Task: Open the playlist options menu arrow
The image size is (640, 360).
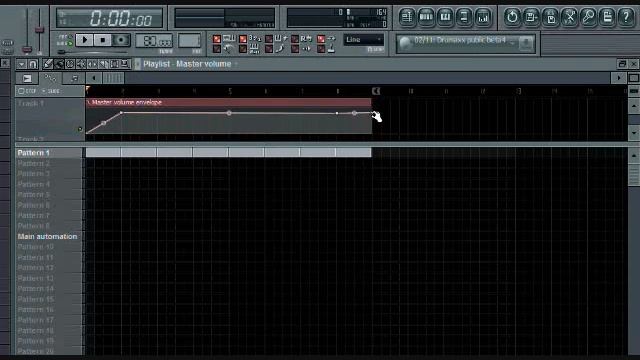Action: click(x=22, y=64)
